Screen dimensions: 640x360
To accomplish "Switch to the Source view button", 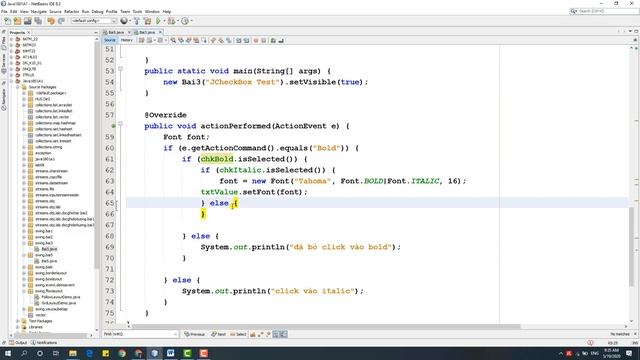I will click(110, 40).
